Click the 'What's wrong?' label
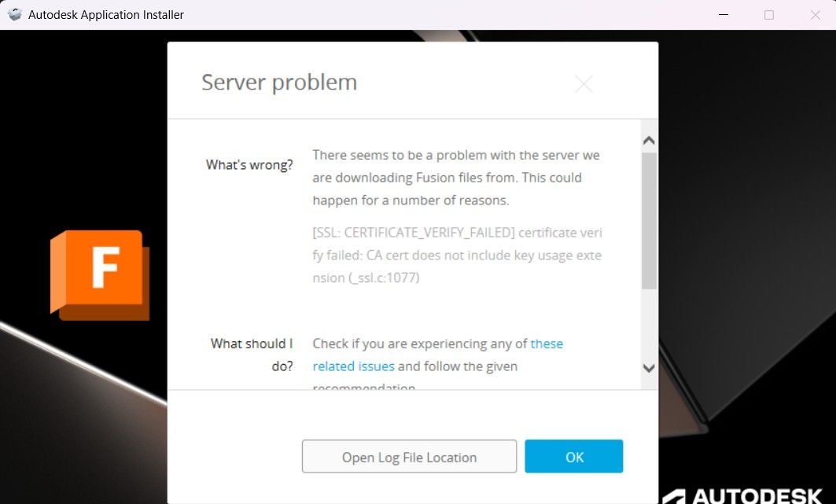Image resolution: width=836 pixels, height=504 pixels. point(249,164)
